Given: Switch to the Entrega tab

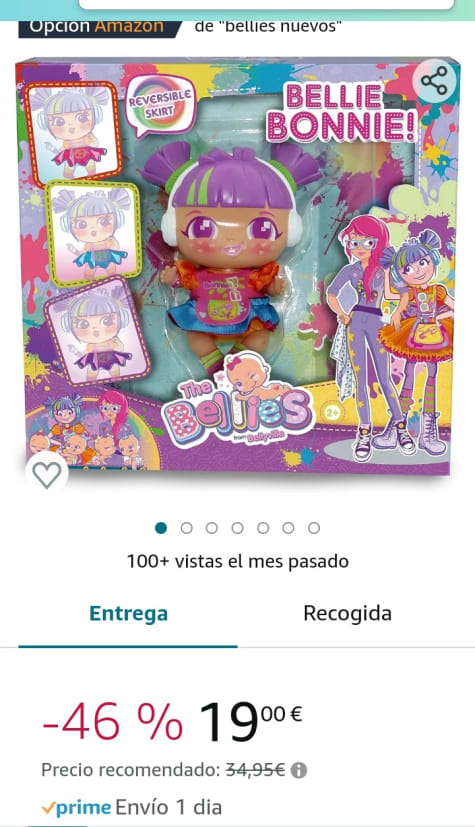Looking at the screenshot, I should 128,613.
